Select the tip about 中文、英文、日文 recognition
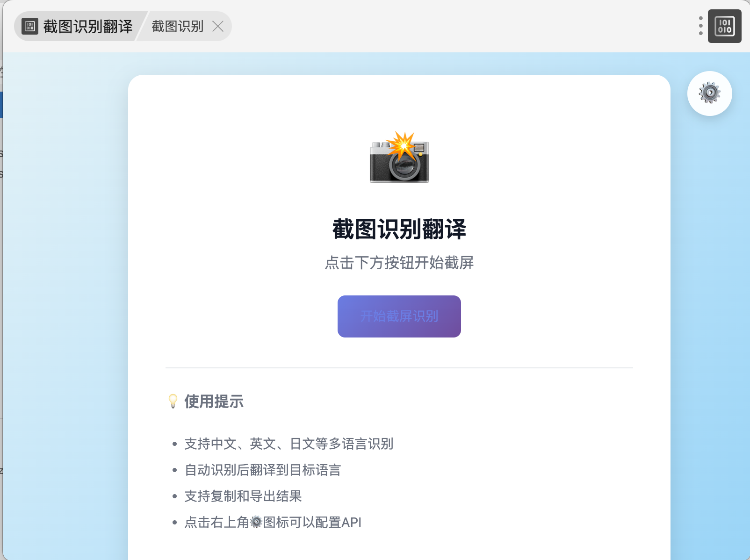The image size is (750, 560). point(288,444)
